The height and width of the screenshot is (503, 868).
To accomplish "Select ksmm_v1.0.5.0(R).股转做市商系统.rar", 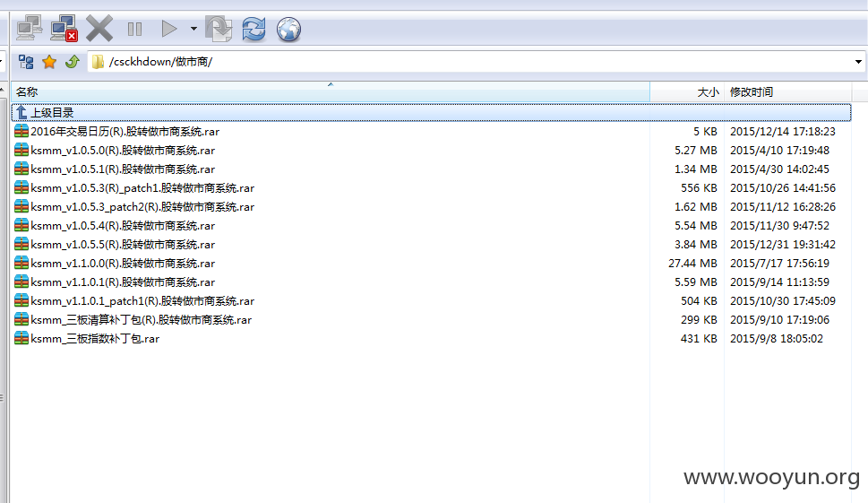I will pos(123,151).
